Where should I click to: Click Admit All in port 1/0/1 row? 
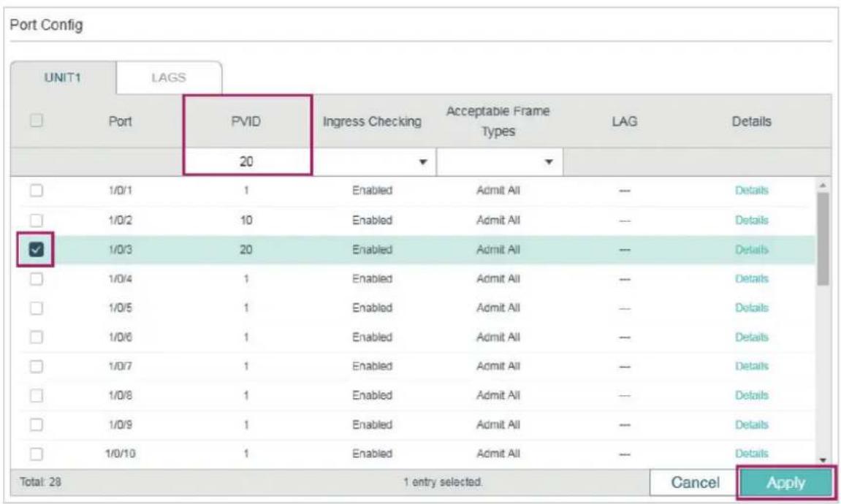point(498,191)
